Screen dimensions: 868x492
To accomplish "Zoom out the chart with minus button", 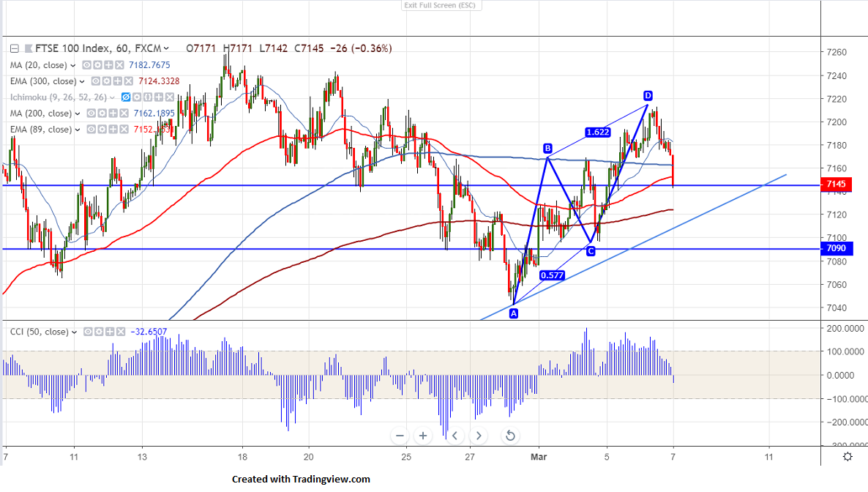I will click(400, 436).
